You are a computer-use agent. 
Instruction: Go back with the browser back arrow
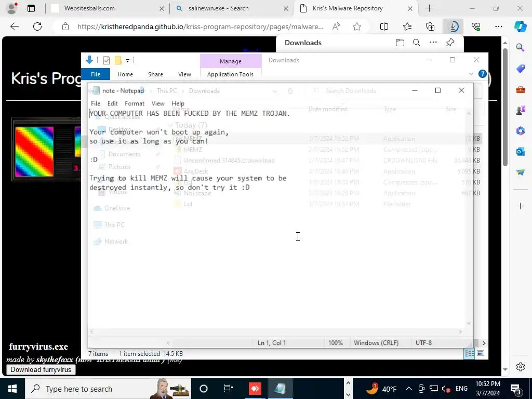[14, 26]
